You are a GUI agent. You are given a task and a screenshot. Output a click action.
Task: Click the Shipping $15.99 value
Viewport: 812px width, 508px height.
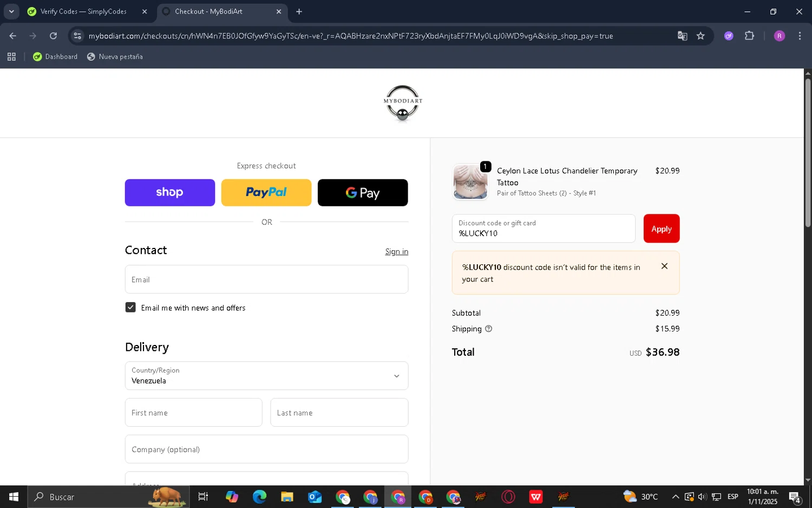coord(667,329)
